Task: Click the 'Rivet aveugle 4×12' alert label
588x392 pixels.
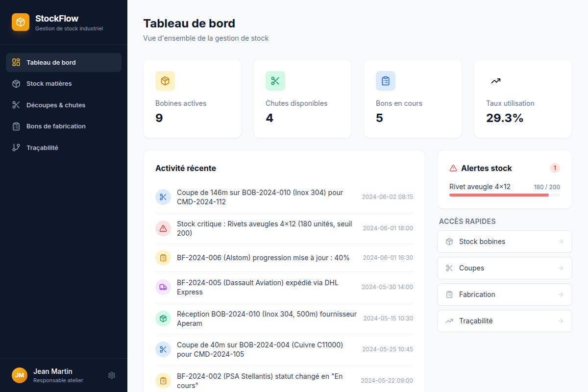Action: (480, 187)
